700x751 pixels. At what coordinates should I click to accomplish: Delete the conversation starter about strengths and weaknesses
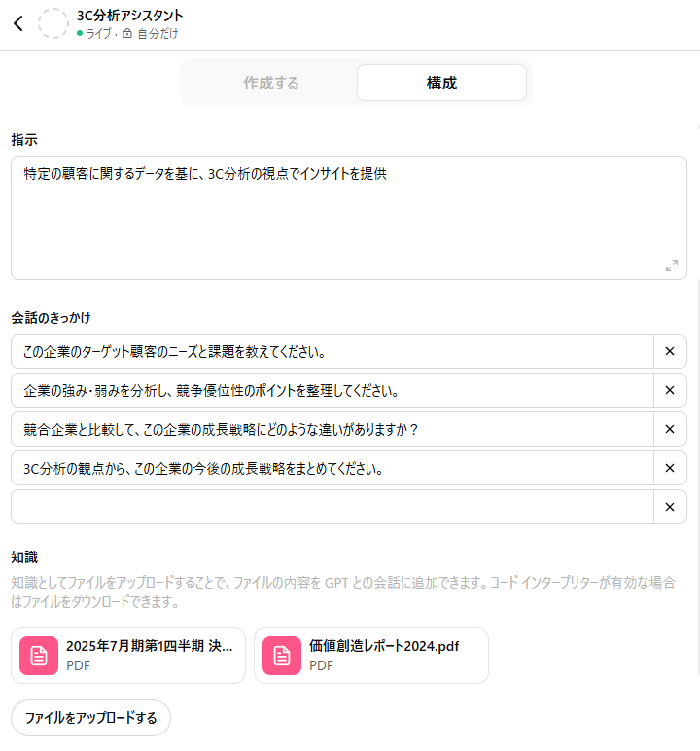(670, 390)
